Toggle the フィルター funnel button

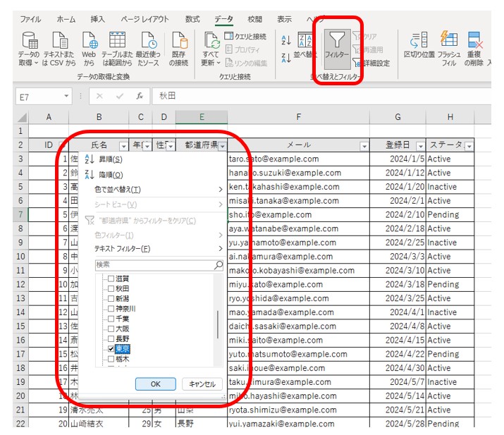(x=337, y=49)
